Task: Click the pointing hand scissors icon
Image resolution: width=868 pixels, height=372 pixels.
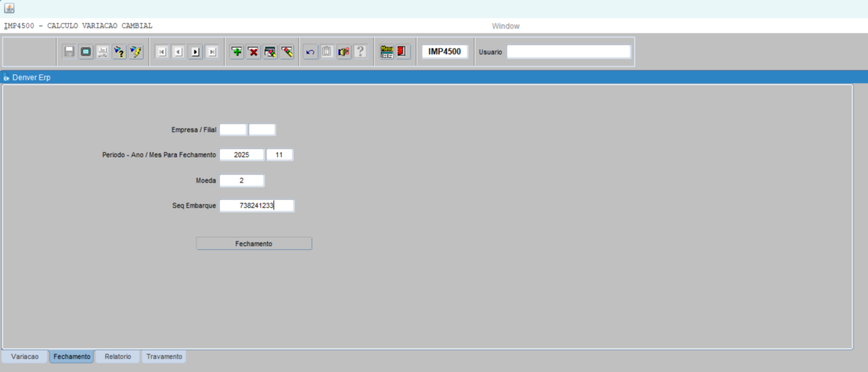Action: pos(343,52)
